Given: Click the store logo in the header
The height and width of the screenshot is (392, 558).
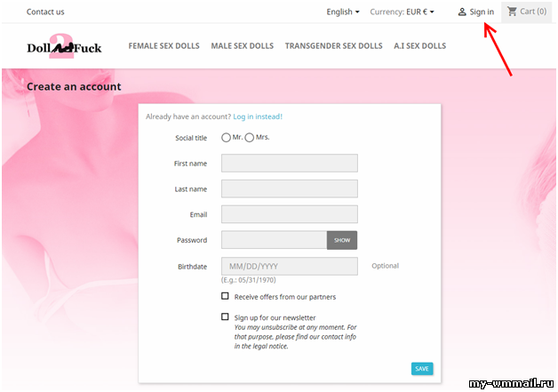Looking at the screenshot, I should [x=64, y=46].
